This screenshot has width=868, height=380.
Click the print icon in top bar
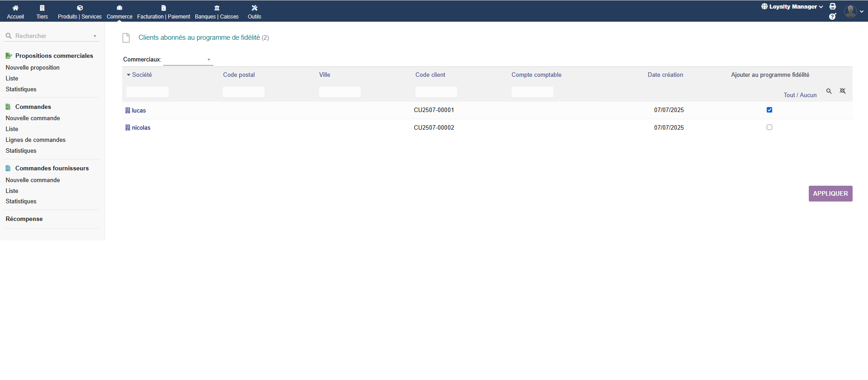coord(833,6)
